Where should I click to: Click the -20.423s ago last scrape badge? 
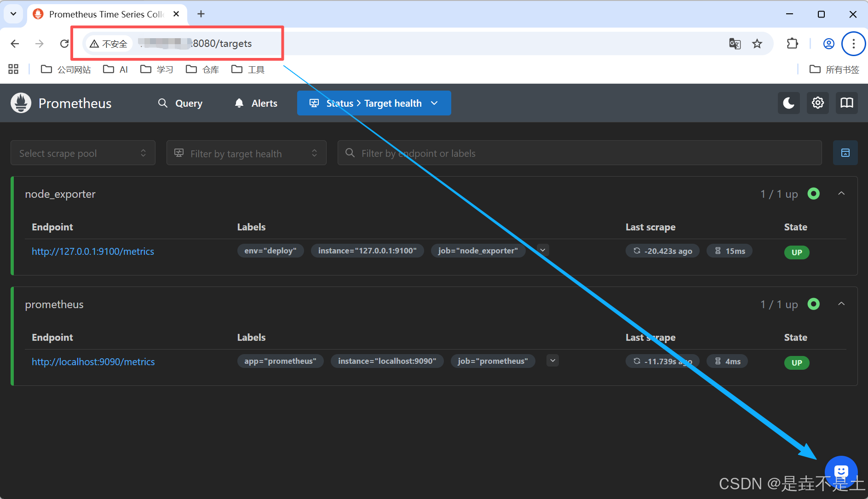point(662,251)
